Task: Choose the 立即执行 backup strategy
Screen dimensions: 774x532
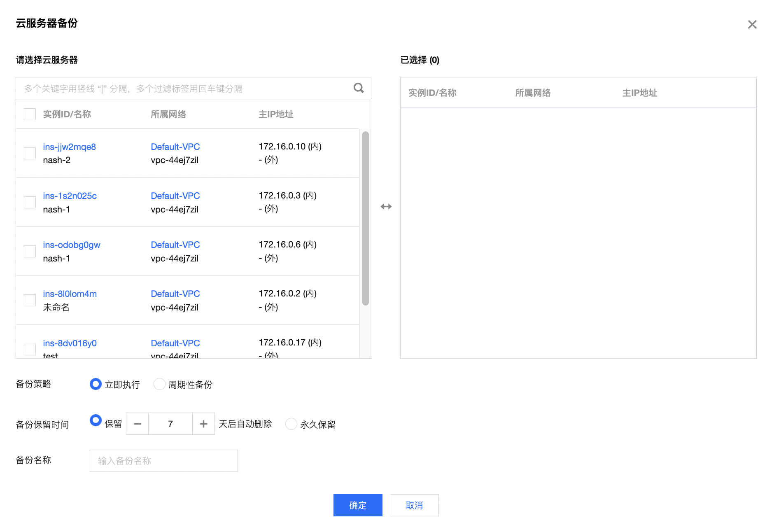Action: click(x=96, y=384)
